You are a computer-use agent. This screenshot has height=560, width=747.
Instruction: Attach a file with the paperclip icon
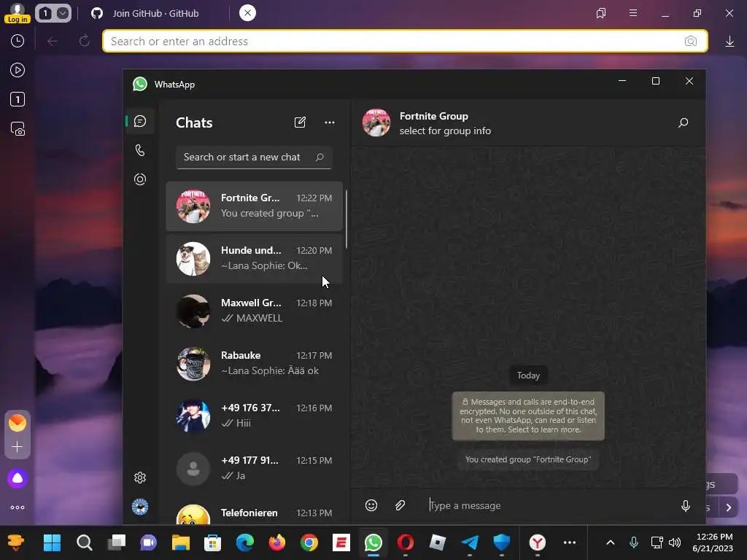[400, 505]
